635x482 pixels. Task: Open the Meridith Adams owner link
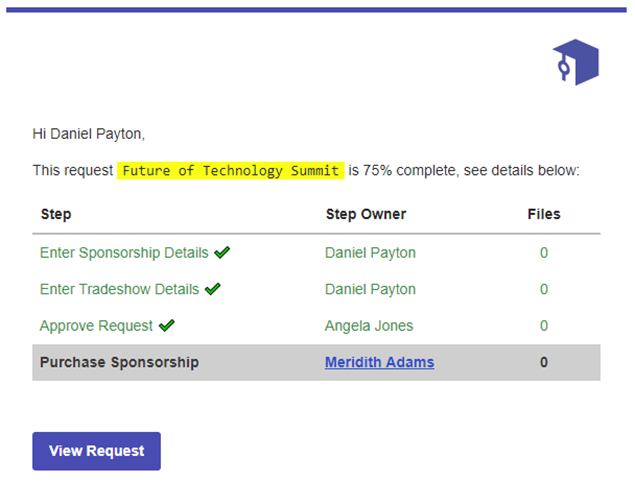[379, 362]
